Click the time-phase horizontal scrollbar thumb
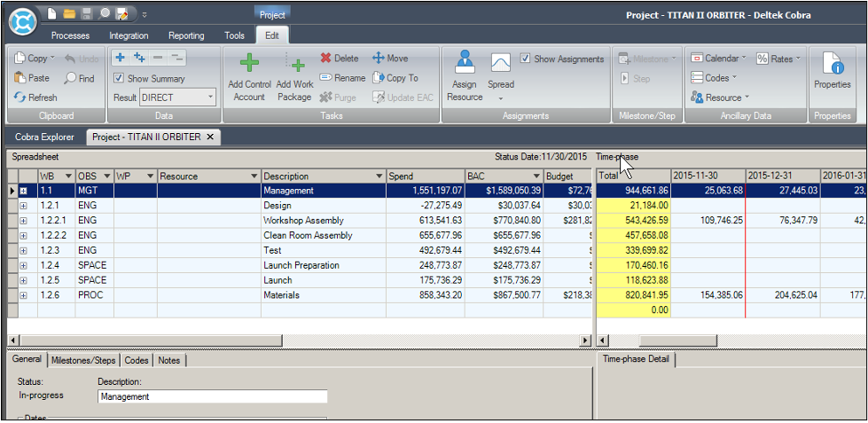 pos(677,340)
